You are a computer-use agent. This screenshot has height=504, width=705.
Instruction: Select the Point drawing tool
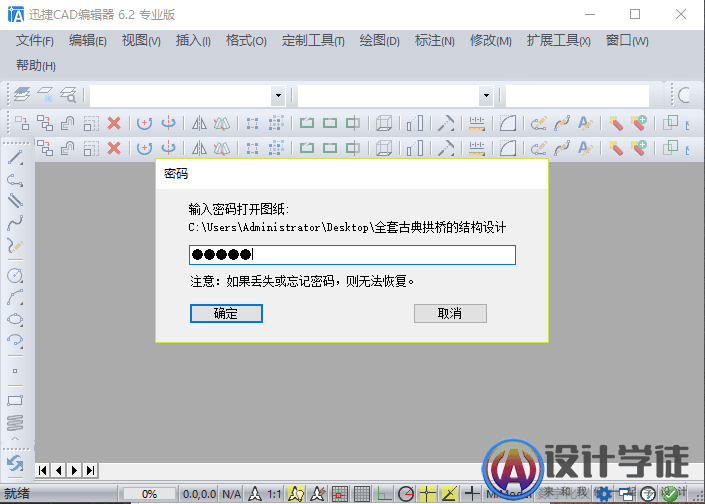click(x=15, y=371)
